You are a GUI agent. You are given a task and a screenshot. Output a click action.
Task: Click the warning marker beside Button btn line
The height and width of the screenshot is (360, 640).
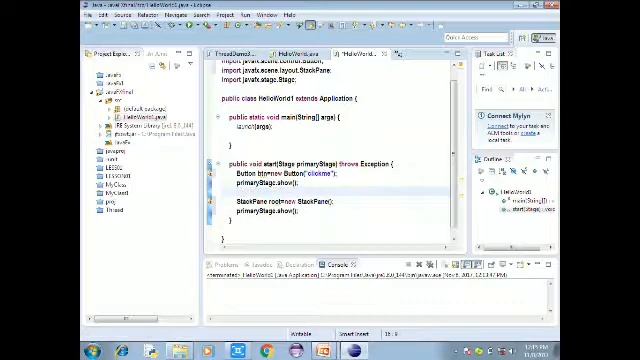tap(210, 173)
